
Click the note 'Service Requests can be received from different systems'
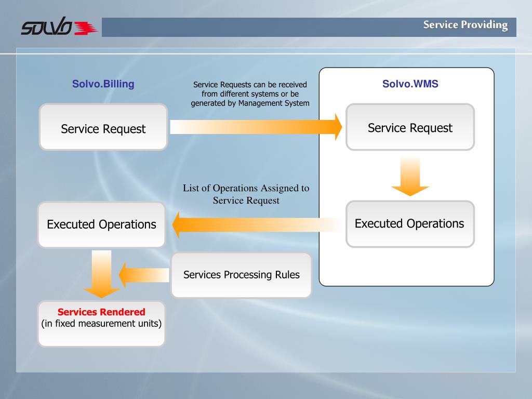[250, 94]
